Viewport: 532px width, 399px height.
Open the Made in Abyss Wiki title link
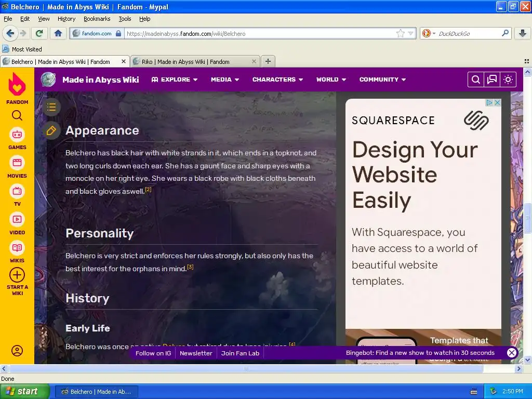[100, 79]
